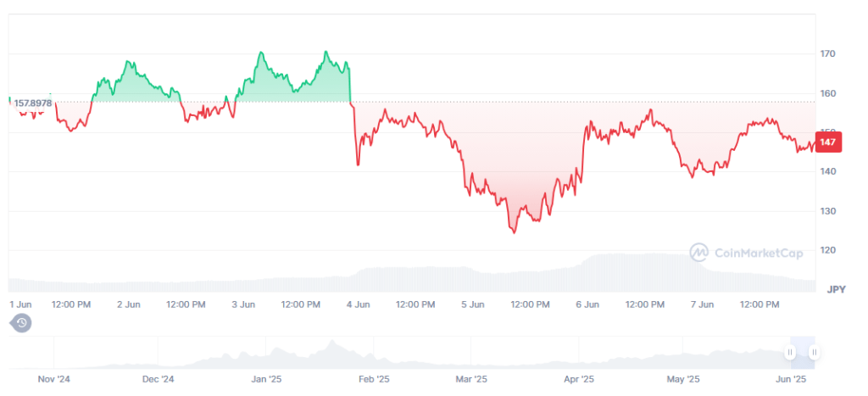Click the history reset icon below chart
Image resolution: width=868 pixels, height=396 pixels.
coord(21,323)
